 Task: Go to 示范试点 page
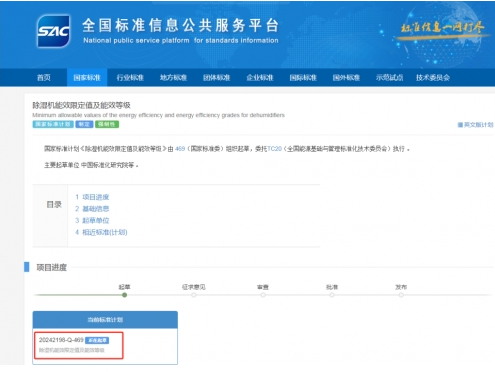(389, 78)
